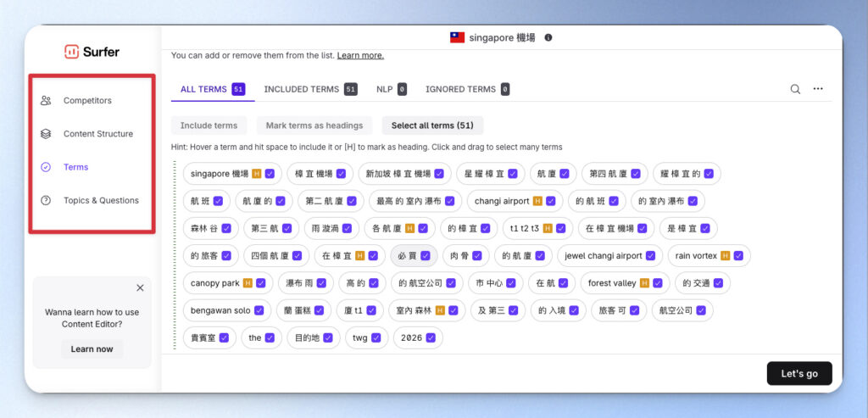Uncheck the 第四航廈 term checkbox
The height and width of the screenshot is (418, 868).
pos(636,174)
